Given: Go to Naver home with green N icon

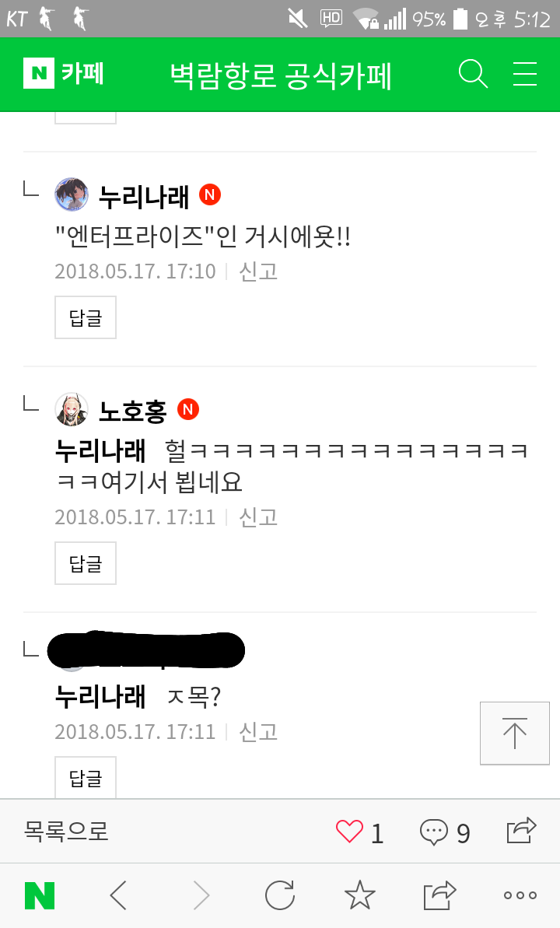Looking at the screenshot, I should click(40, 895).
